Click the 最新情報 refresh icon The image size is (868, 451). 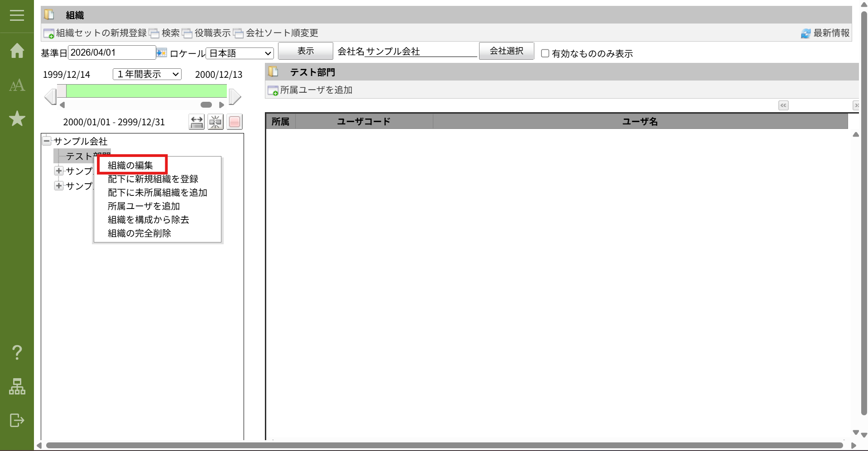(806, 33)
